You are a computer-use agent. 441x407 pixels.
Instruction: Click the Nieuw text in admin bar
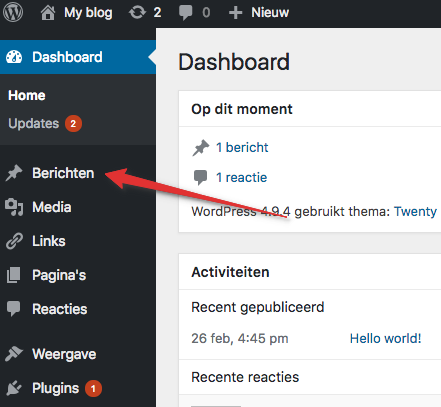270,13
